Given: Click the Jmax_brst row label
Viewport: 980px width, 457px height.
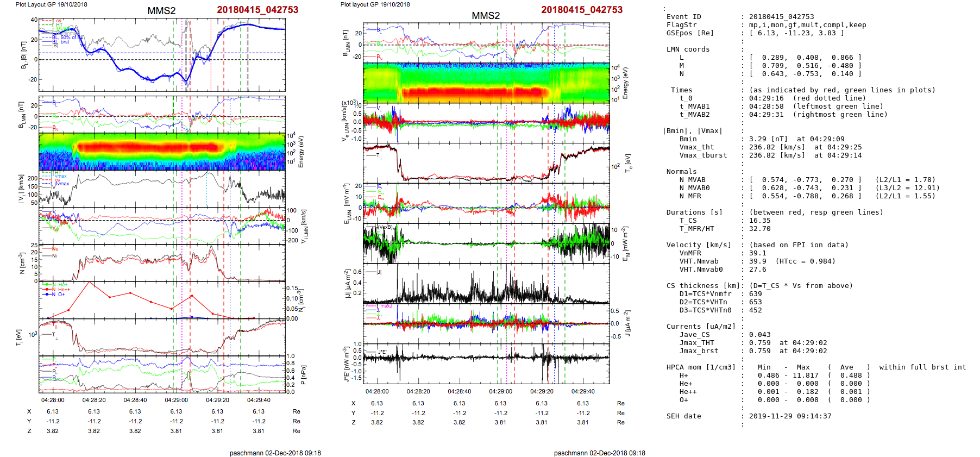Looking at the screenshot, I should click(699, 351).
